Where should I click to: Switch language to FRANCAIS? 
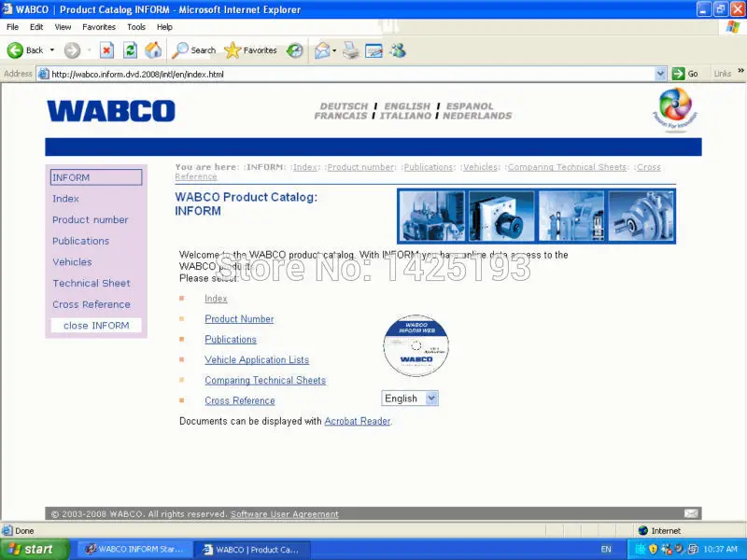341,116
